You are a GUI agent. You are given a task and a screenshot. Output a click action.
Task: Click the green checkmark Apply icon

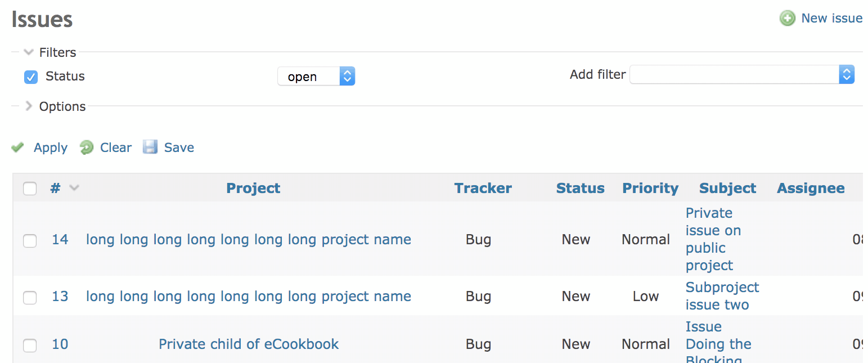(x=18, y=147)
